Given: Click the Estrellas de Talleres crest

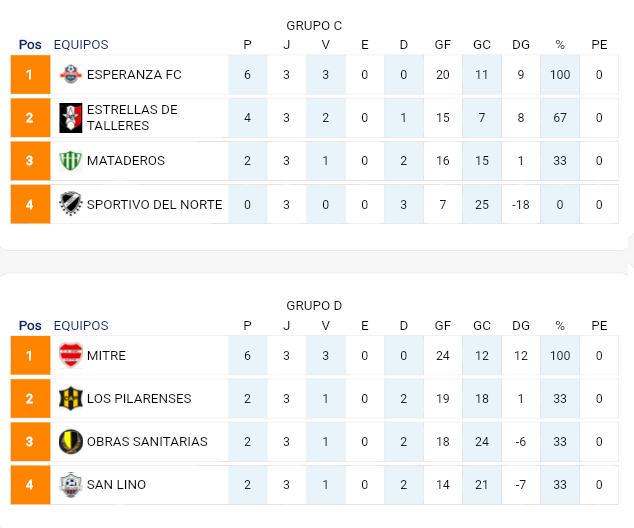Looking at the screenshot, I should [70, 118].
